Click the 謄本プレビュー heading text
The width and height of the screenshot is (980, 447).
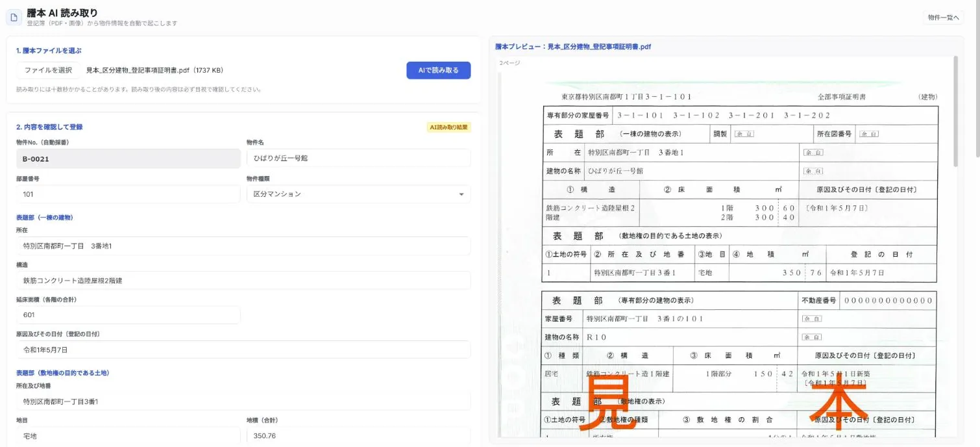coord(573,47)
